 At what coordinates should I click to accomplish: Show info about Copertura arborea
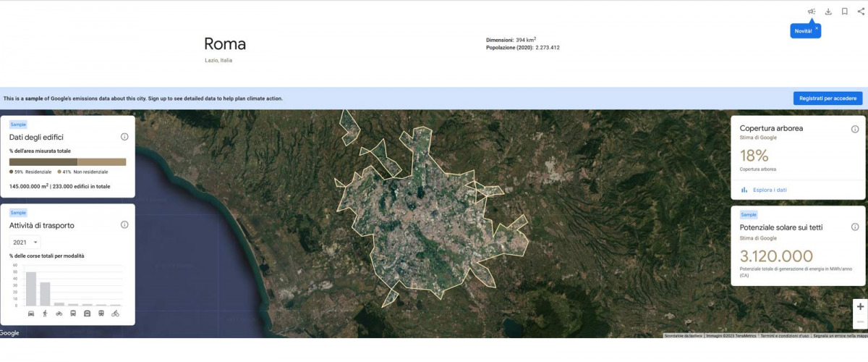855,129
